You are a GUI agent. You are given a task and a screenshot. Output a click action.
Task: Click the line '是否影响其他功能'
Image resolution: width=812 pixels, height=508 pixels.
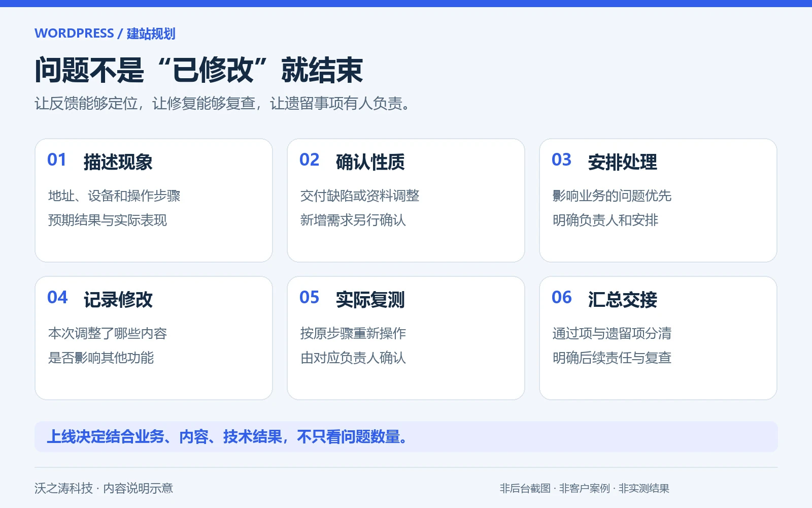click(x=101, y=358)
